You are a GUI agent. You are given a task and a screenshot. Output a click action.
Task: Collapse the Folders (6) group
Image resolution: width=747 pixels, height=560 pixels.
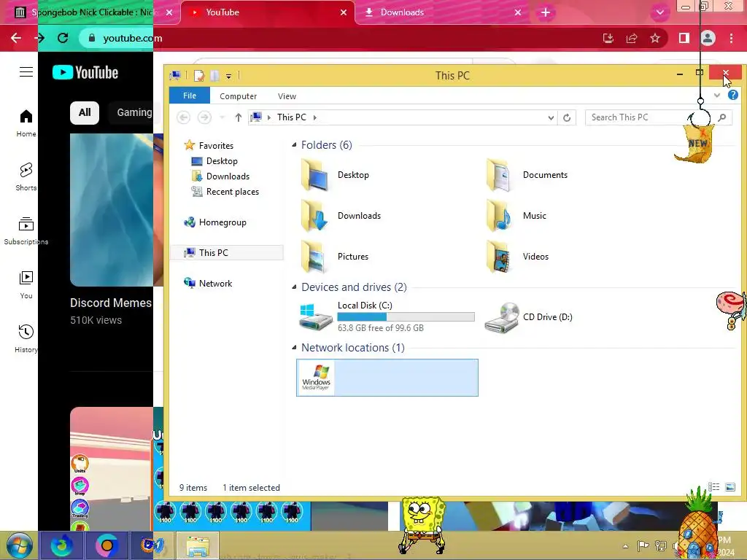(x=294, y=145)
